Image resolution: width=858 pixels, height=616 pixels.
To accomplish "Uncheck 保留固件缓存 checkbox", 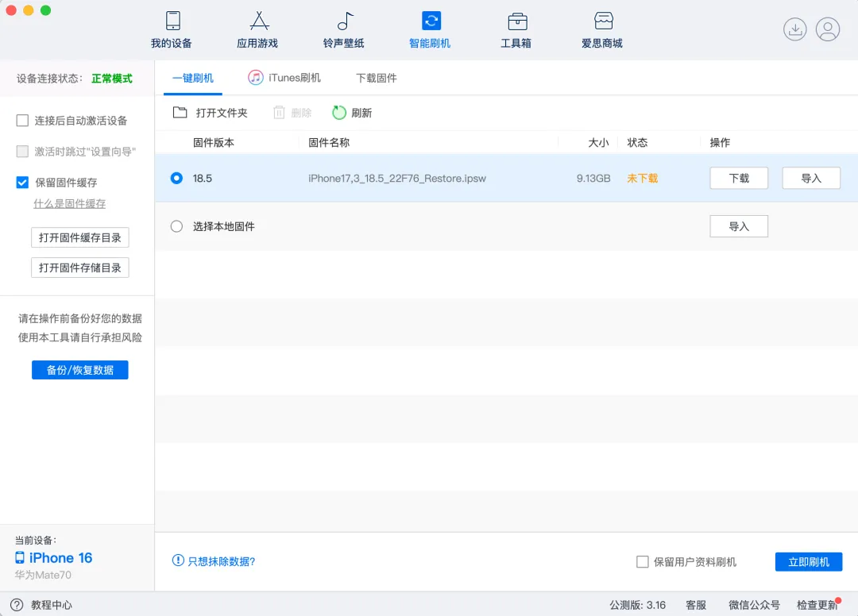I will (22, 183).
